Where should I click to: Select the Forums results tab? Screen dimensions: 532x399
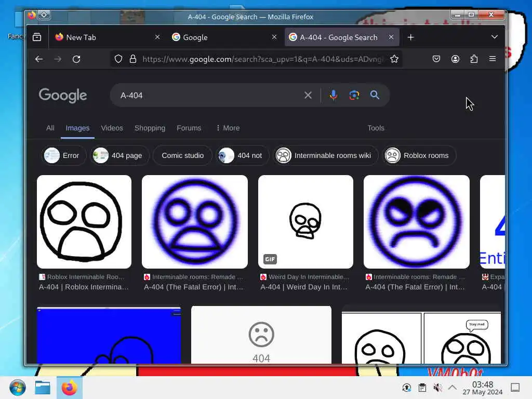coord(189,128)
